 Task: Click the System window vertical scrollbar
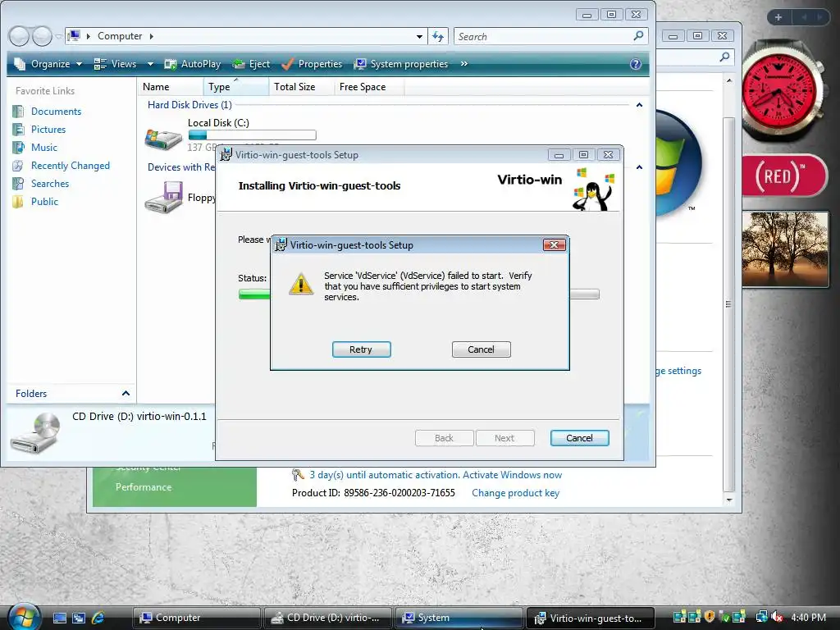coord(728,304)
